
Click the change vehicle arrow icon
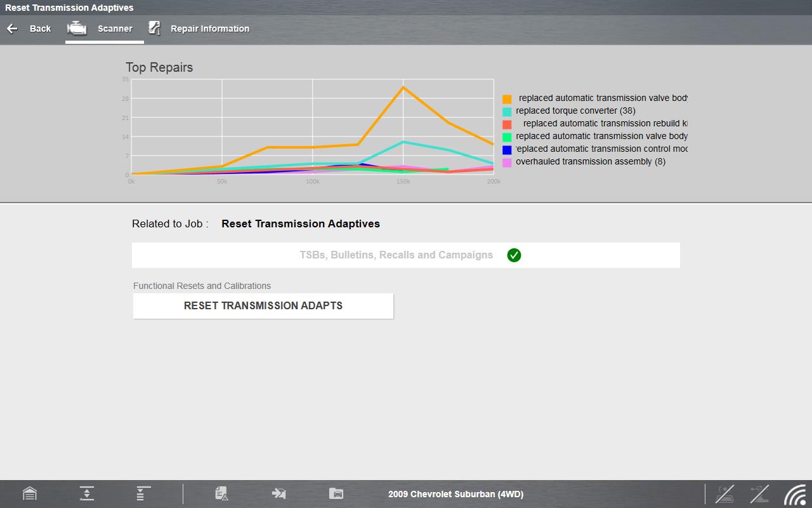[278, 493]
